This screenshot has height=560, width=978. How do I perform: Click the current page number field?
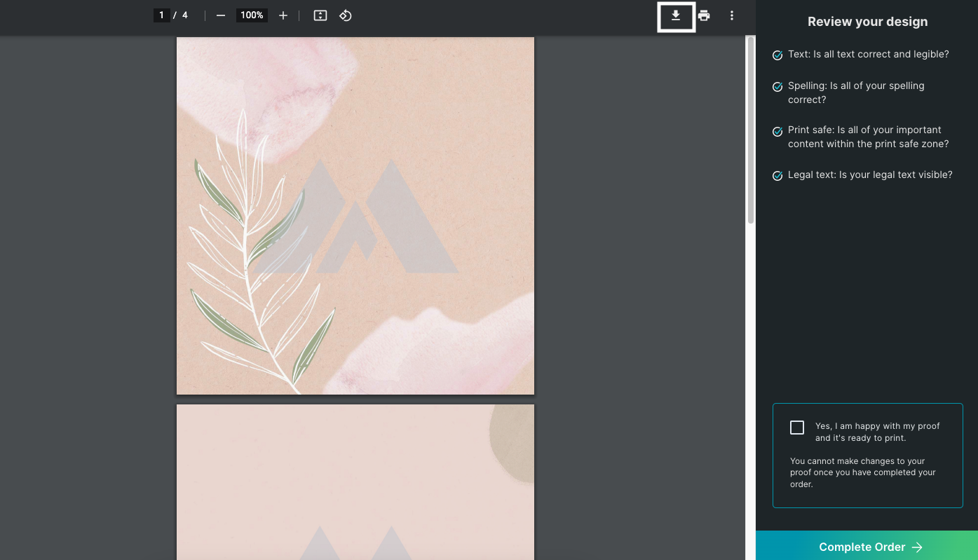(x=162, y=15)
